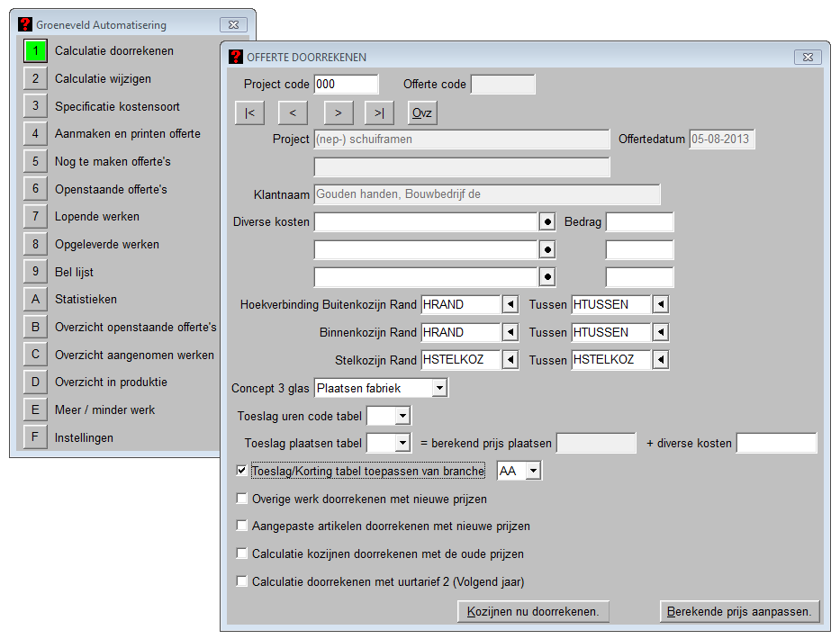Click arrow next to Buitenkozijn Rand HRAND

[510, 305]
